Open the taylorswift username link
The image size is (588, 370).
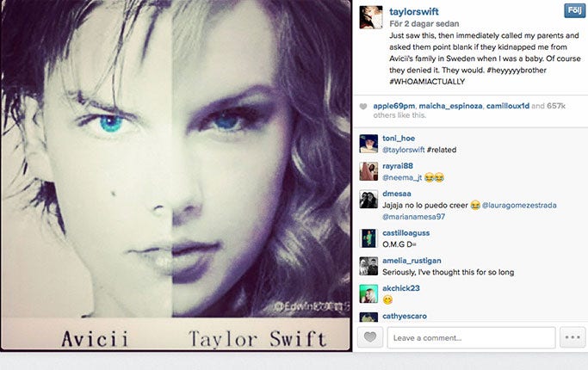click(414, 12)
